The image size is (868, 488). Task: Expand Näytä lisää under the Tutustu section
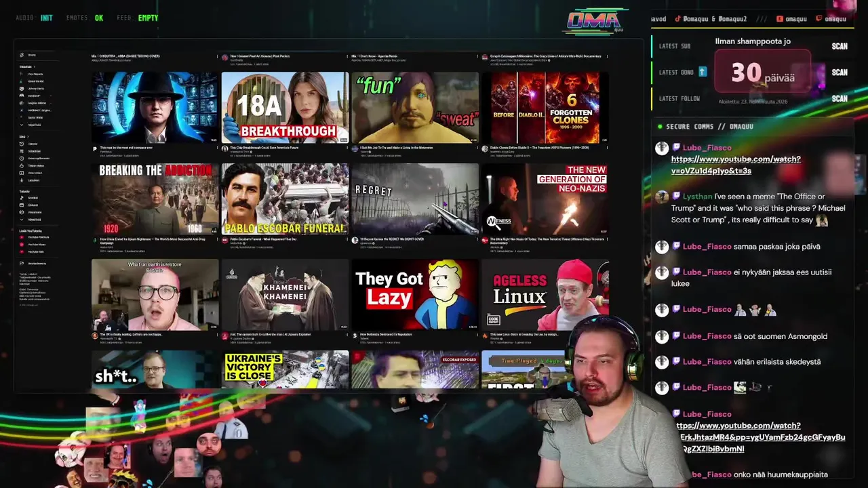click(33, 220)
